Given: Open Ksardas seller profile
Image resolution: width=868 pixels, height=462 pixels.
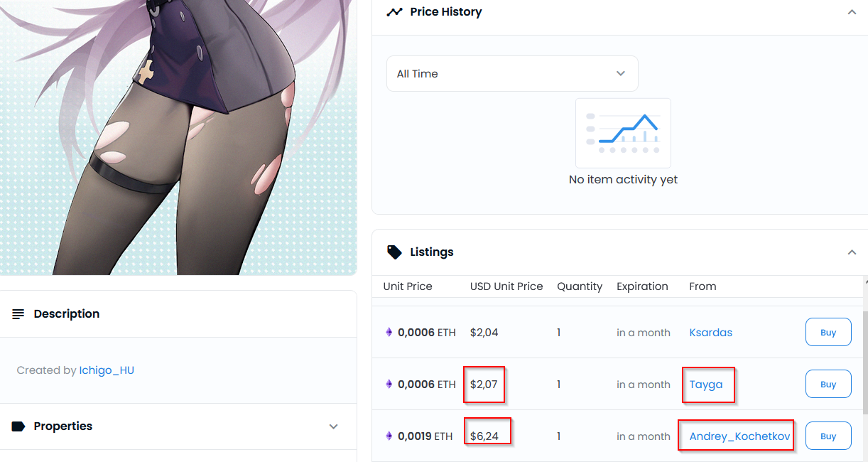Looking at the screenshot, I should (x=710, y=333).
